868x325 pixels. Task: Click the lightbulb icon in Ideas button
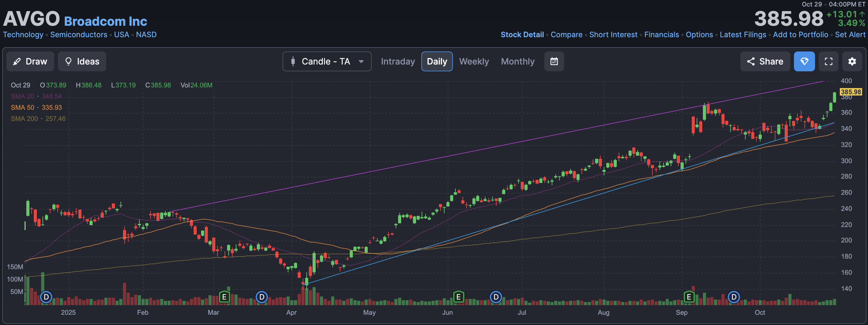[x=68, y=61]
